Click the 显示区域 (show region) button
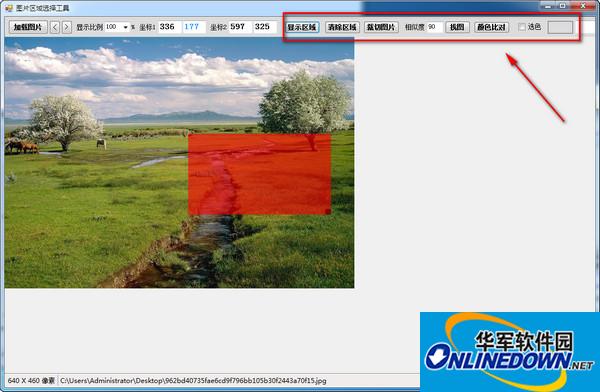 [x=302, y=27]
